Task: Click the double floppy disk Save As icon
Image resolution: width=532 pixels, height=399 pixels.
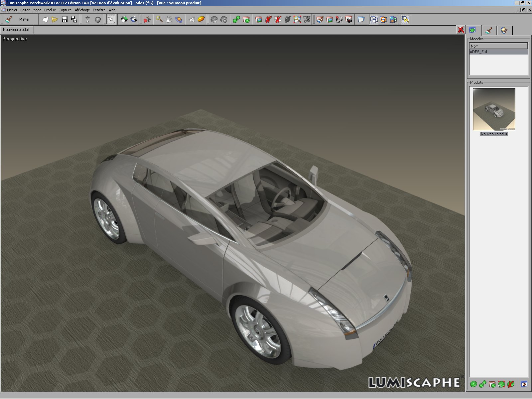Action: pyautogui.click(x=74, y=19)
